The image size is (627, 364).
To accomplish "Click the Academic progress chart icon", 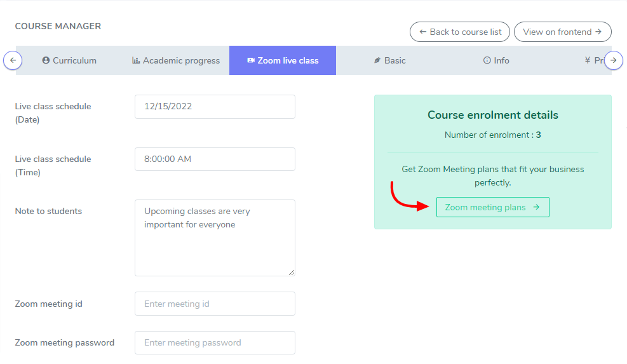I will point(136,61).
